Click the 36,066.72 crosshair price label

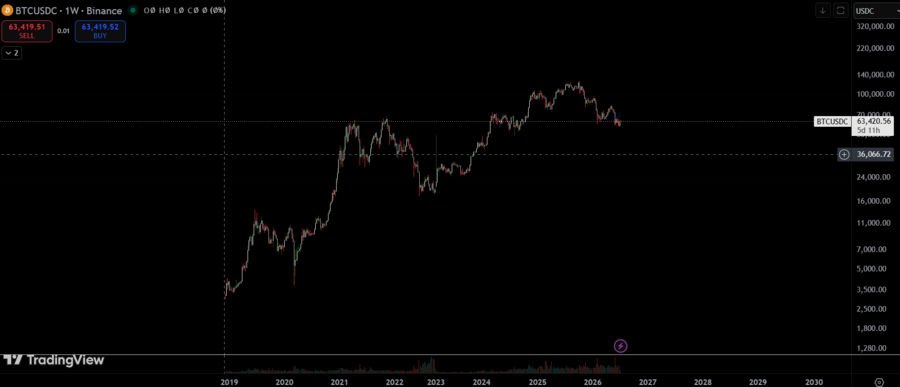point(874,154)
